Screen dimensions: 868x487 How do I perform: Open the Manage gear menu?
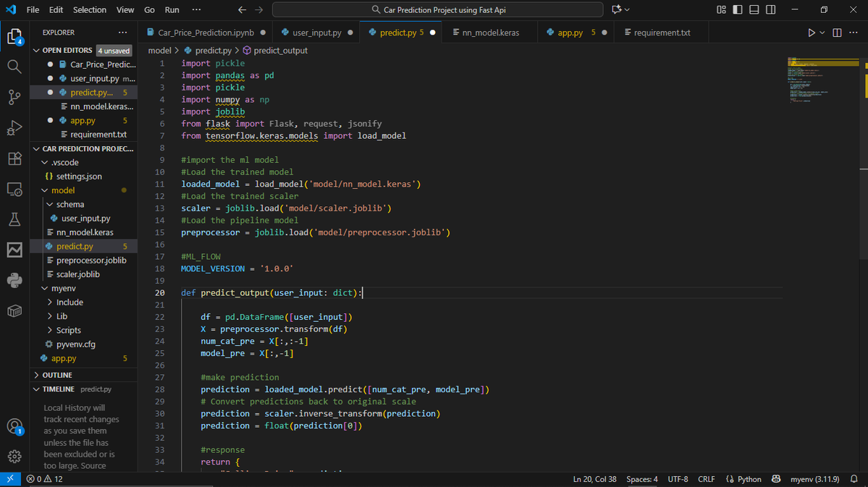14,457
